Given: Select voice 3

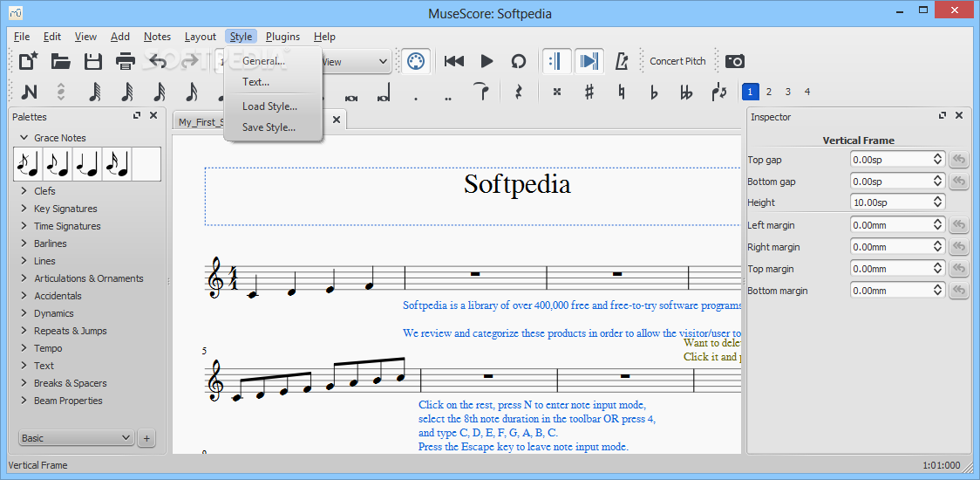Looking at the screenshot, I should click(788, 92).
